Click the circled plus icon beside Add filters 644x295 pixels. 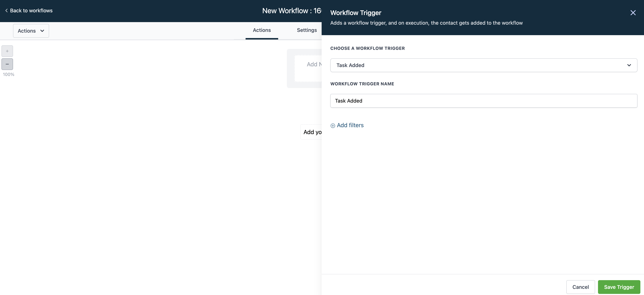333,126
